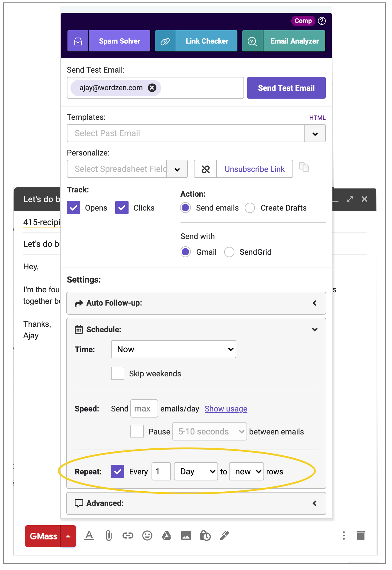Select the Create Drafts radio button
The width and height of the screenshot is (392, 570).
[250, 208]
